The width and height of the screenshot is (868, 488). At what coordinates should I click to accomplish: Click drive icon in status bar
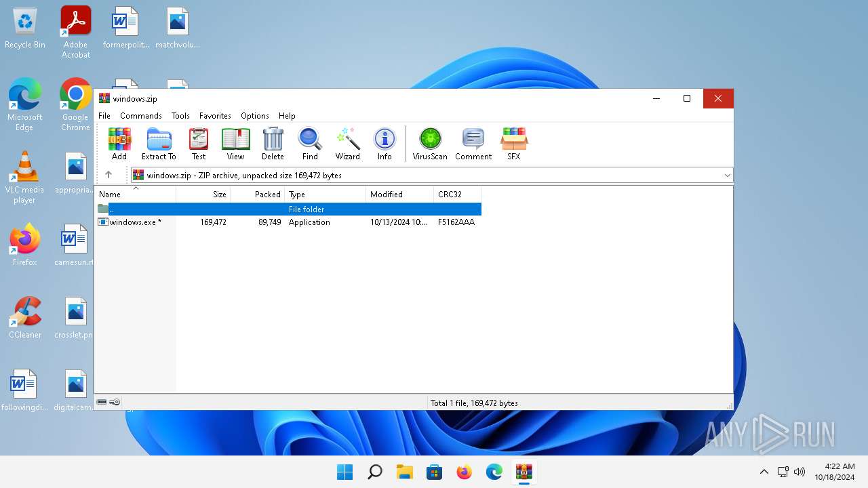pyautogui.click(x=102, y=402)
